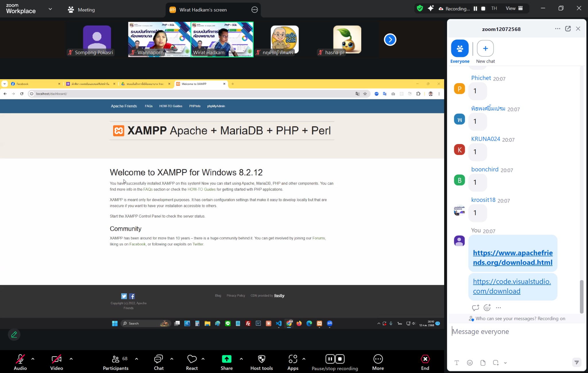Pop out the chat panel

pos(568,29)
